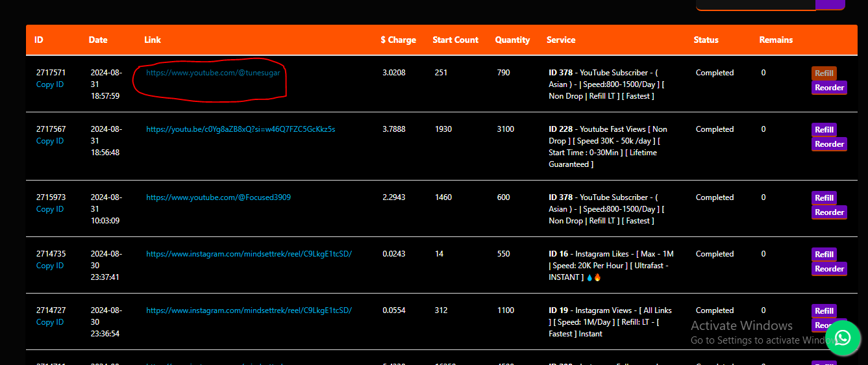The width and height of the screenshot is (868, 365).
Task: Click charge value 0.0554
Action: pyautogui.click(x=394, y=310)
